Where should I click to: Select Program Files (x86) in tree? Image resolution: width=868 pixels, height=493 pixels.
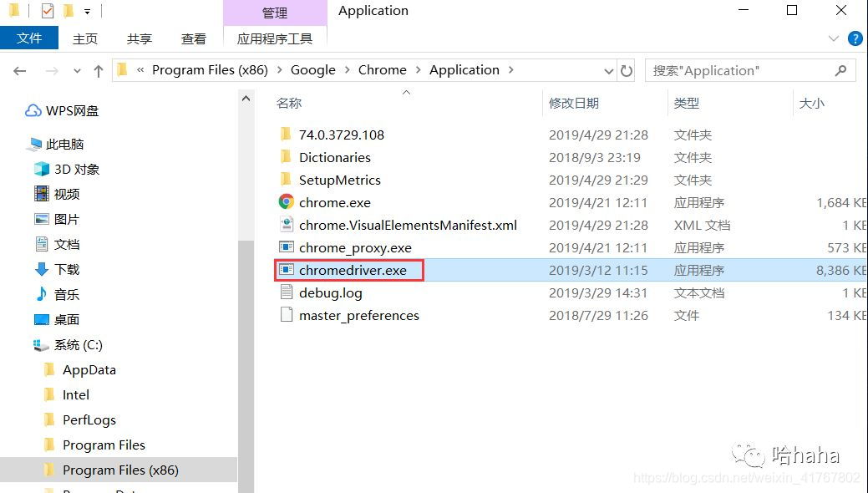tap(120, 470)
